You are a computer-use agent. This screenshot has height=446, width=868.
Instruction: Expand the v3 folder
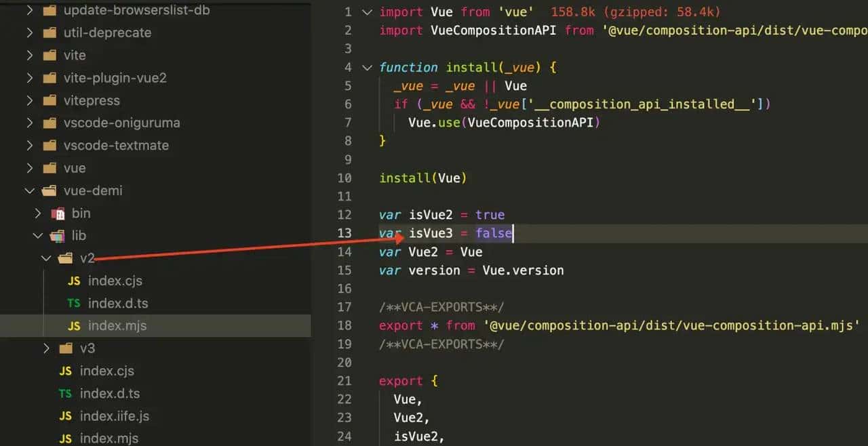46,348
